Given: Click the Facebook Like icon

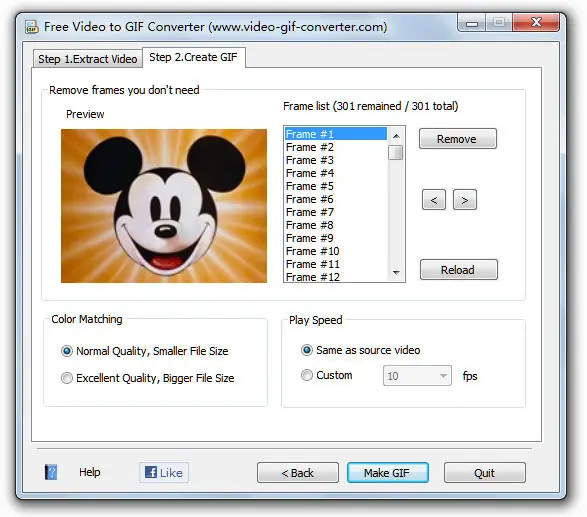Looking at the screenshot, I should point(151,472).
